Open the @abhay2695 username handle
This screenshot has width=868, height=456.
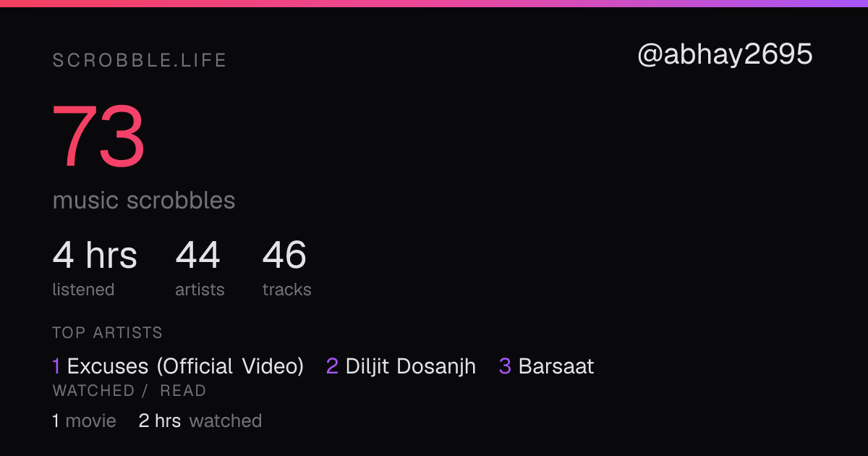[725, 54]
